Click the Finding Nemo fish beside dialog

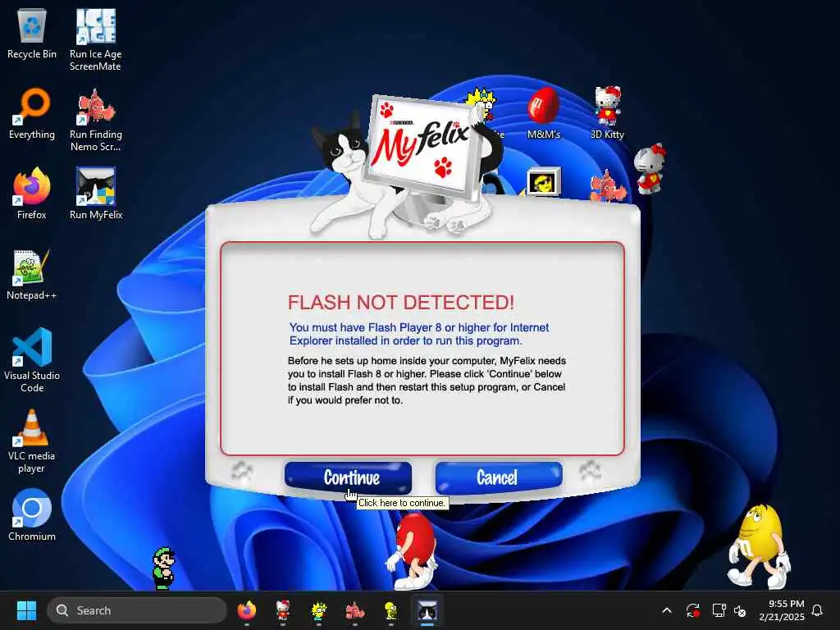608,185
